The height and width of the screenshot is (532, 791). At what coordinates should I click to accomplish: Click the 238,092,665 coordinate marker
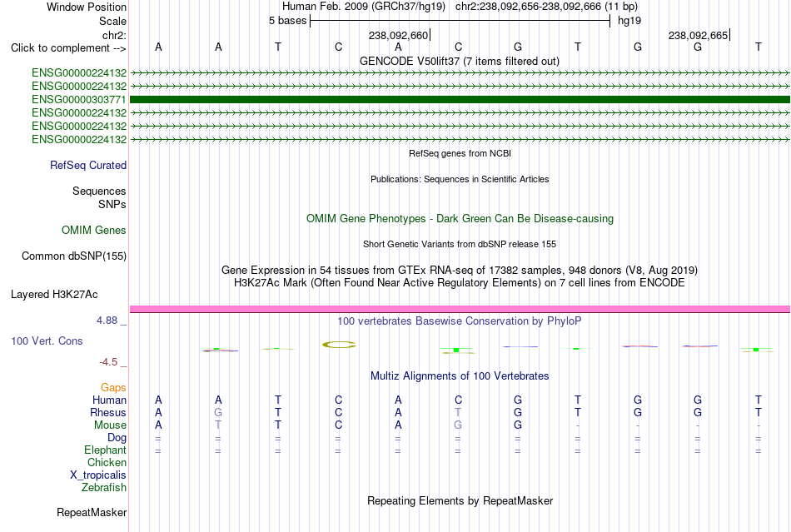tap(699, 35)
